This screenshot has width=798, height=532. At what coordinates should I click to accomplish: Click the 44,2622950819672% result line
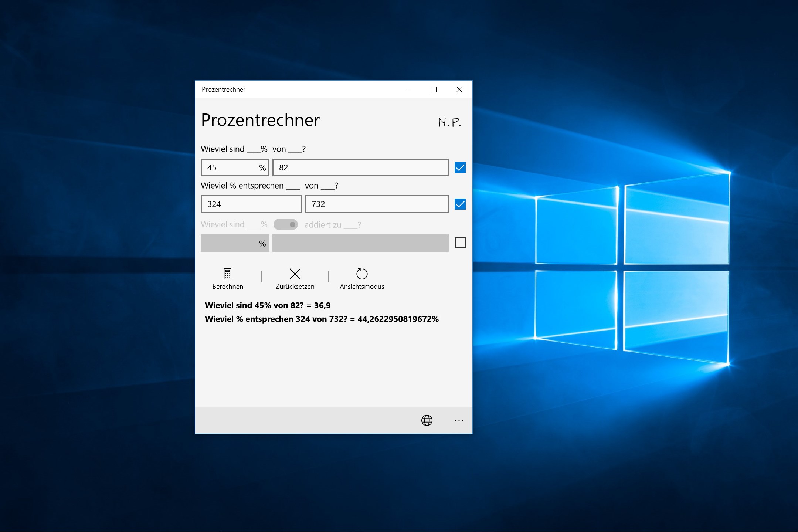[x=322, y=319]
